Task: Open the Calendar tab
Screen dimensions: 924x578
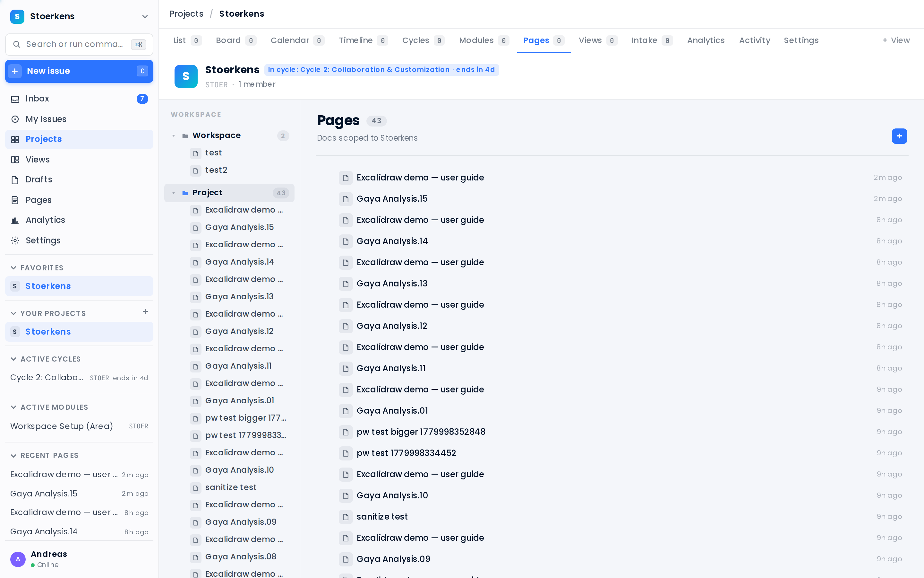Action: coord(297,40)
